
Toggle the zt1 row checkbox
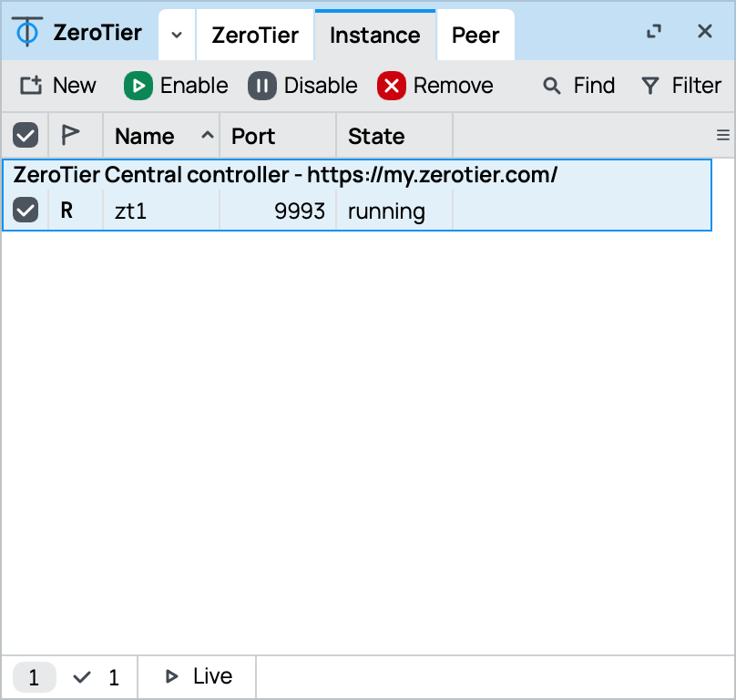pyautogui.click(x=26, y=210)
